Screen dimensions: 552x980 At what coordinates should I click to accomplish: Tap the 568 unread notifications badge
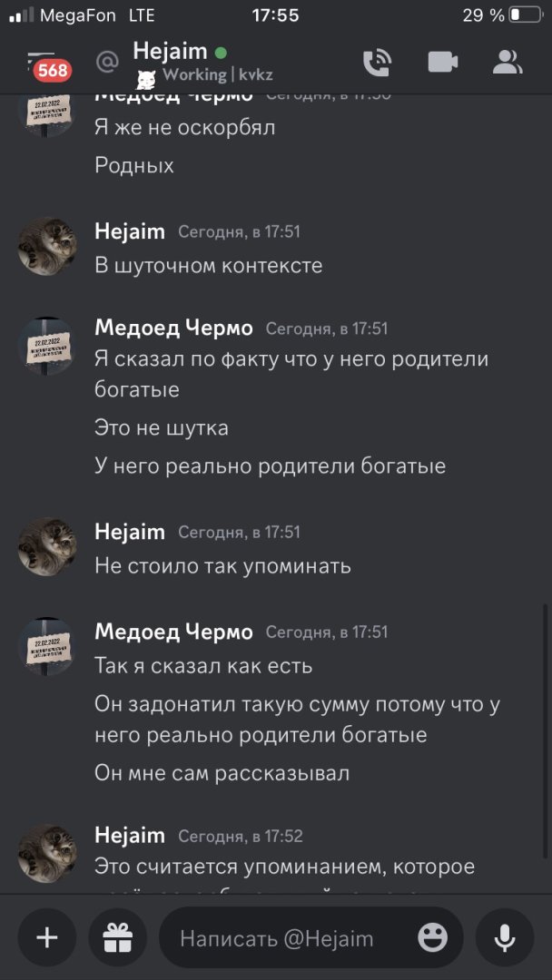tap(53, 70)
